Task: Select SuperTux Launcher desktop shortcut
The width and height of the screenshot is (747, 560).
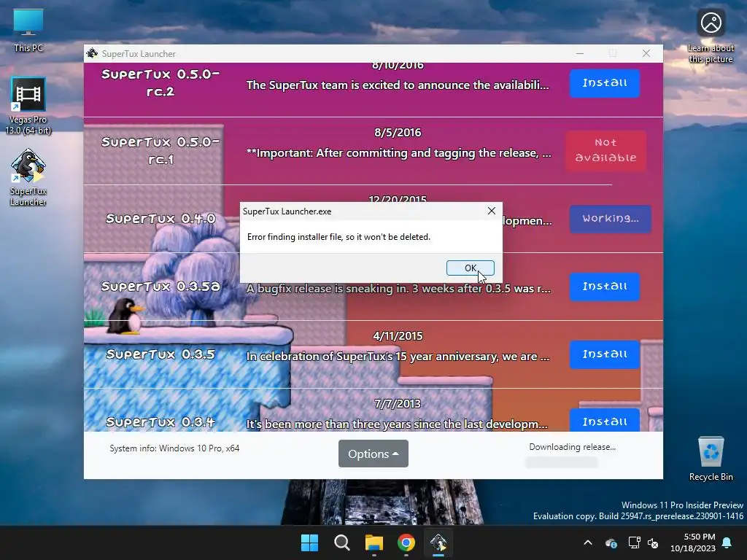Action: click(28, 177)
